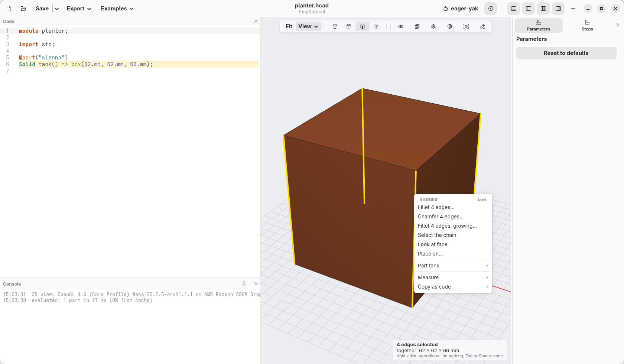Toggle the perspective cube-on-grid view icon
This screenshot has width=624, height=364.
coord(433,26)
